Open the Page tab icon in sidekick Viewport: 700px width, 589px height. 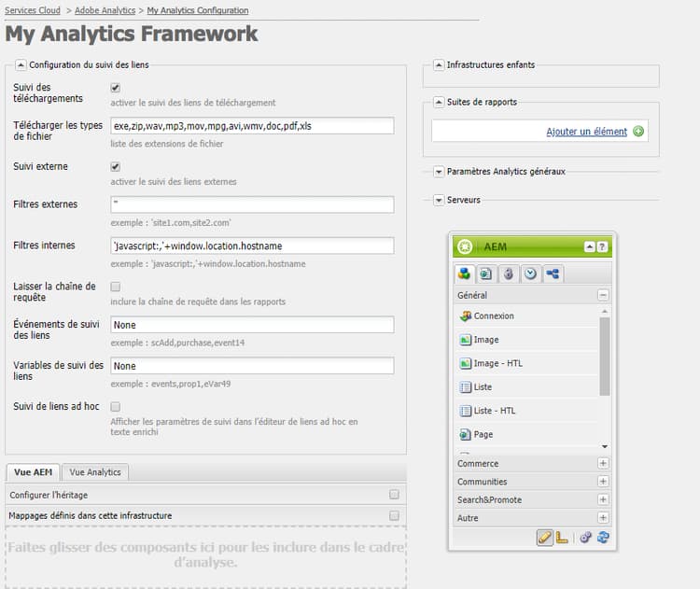(485, 273)
